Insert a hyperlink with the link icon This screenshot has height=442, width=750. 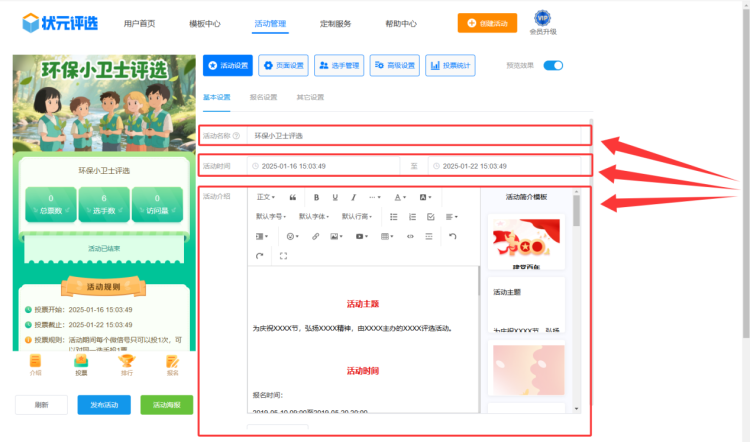(x=316, y=236)
